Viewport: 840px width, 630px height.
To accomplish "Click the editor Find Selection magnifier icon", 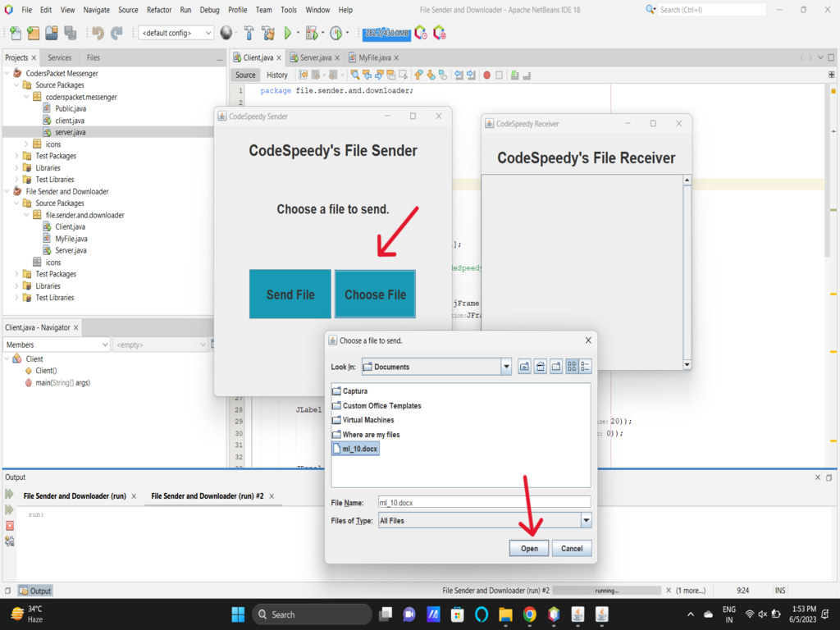I will (x=354, y=75).
